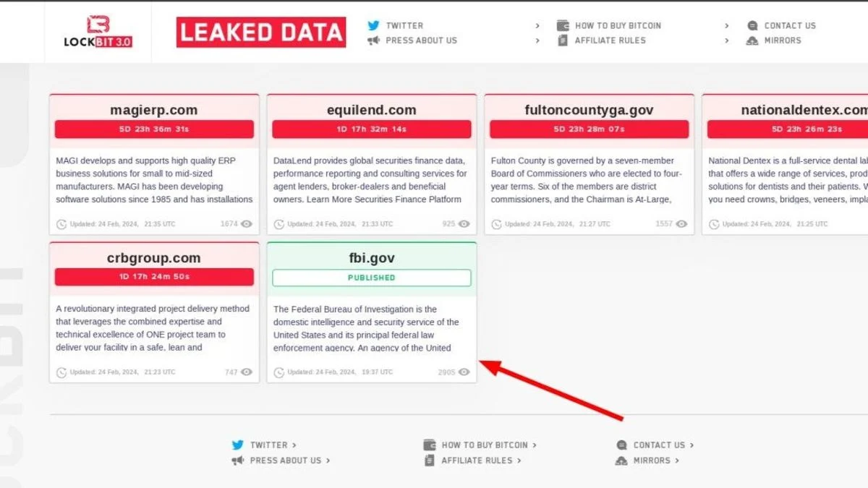
Task: Click the LEAKED DATA banner
Action: tap(260, 32)
